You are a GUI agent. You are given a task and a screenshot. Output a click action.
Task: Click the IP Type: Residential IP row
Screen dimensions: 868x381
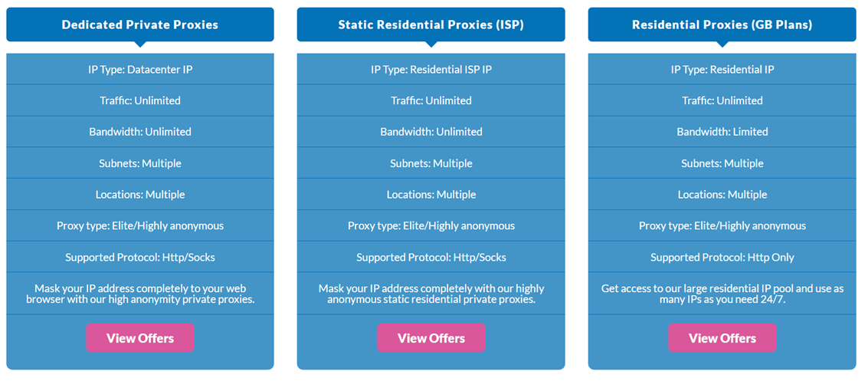pos(722,70)
